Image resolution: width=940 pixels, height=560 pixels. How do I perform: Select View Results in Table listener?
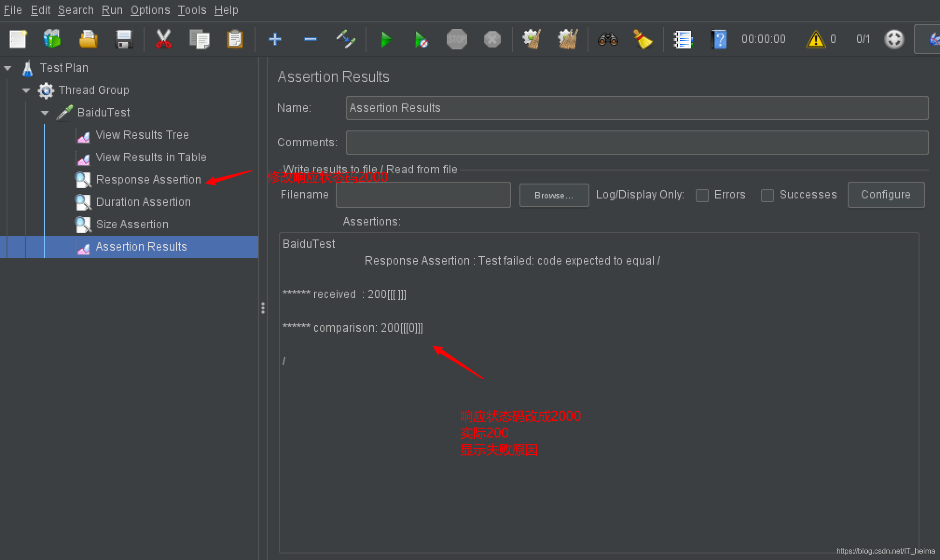point(151,157)
